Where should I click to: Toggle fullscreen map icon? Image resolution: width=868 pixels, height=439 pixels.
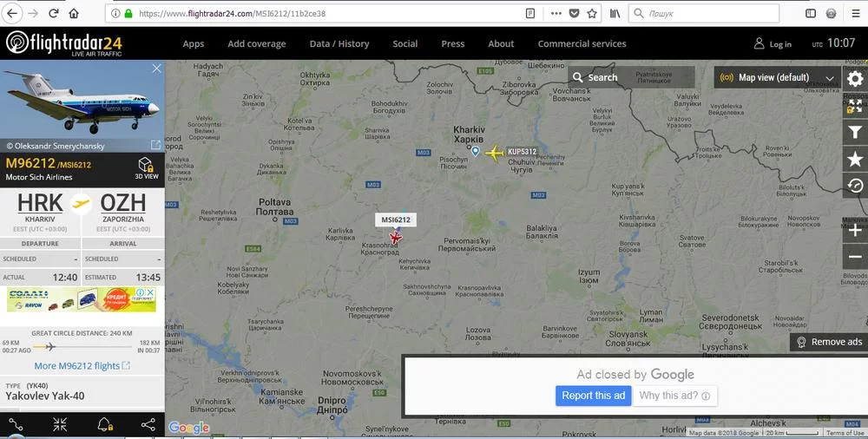pyautogui.click(x=855, y=106)
